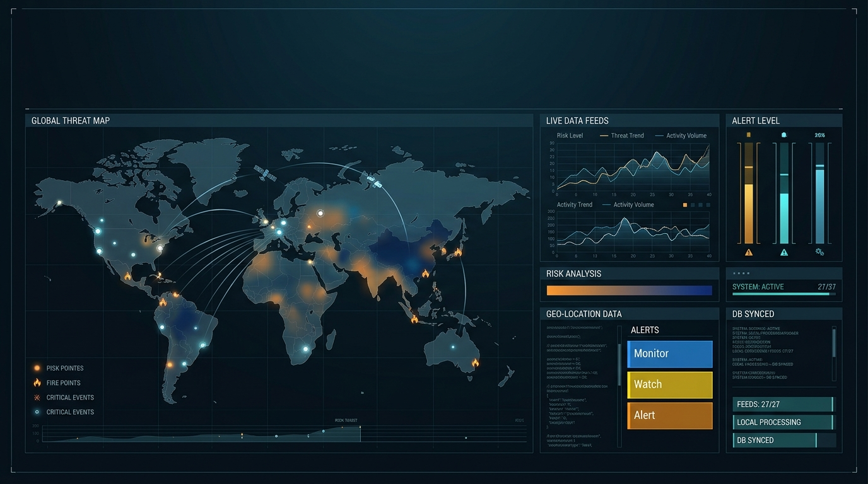Click the Risk Analysis gradient bar
This screenshot has height=484, width=868.
pyautogui.click(x=629, y=291)
